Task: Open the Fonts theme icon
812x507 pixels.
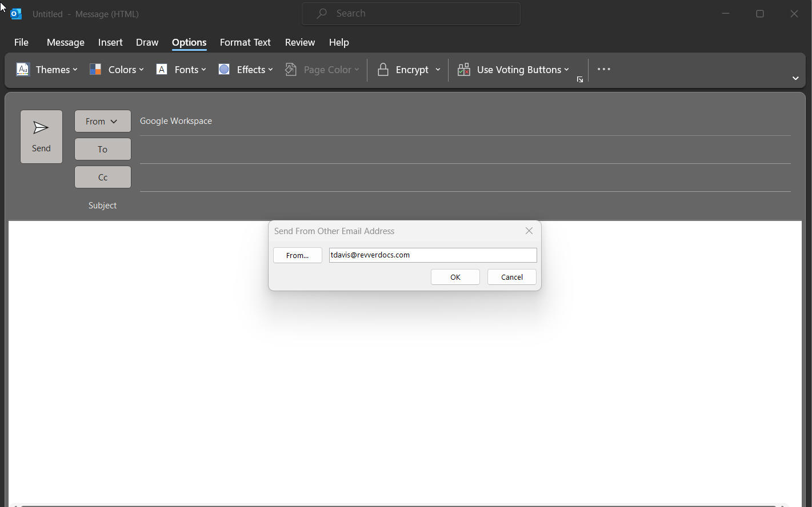Action: pyautogui.click(x=162, y=70)
